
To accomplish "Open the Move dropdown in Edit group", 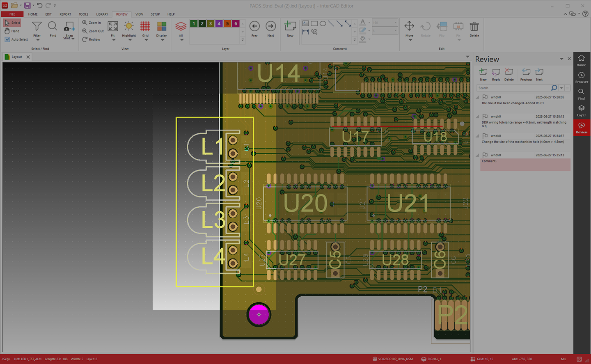I will pos(410,40).
